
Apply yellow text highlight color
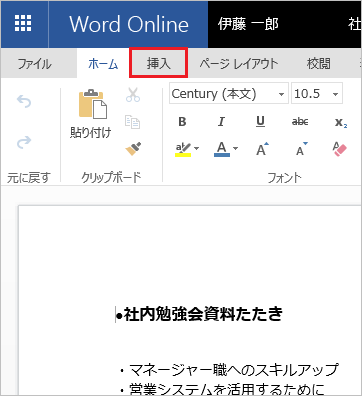[183, 149]
